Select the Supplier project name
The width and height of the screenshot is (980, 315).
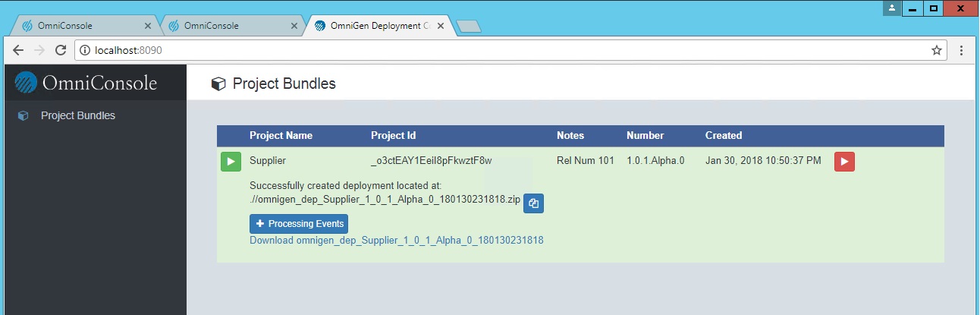268,161
